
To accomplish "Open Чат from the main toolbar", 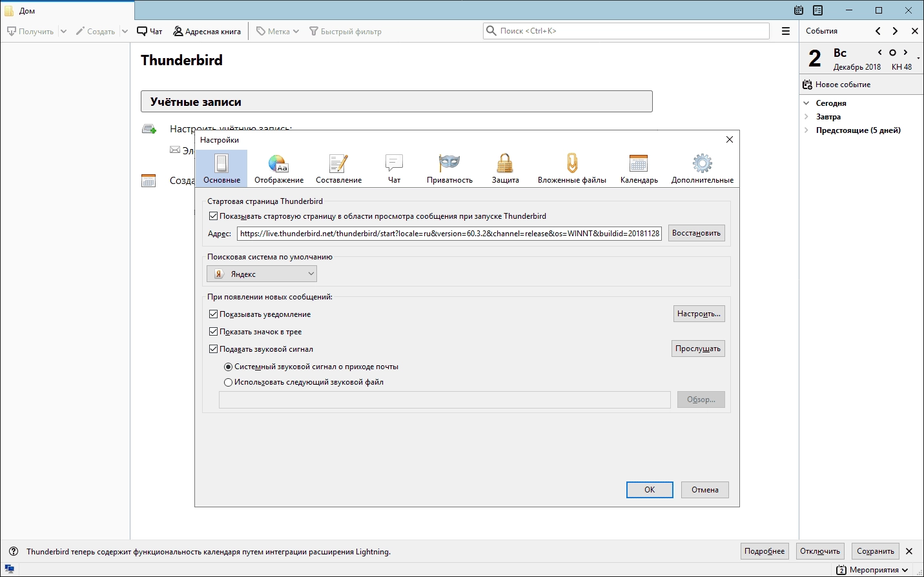I will (150, 31).
